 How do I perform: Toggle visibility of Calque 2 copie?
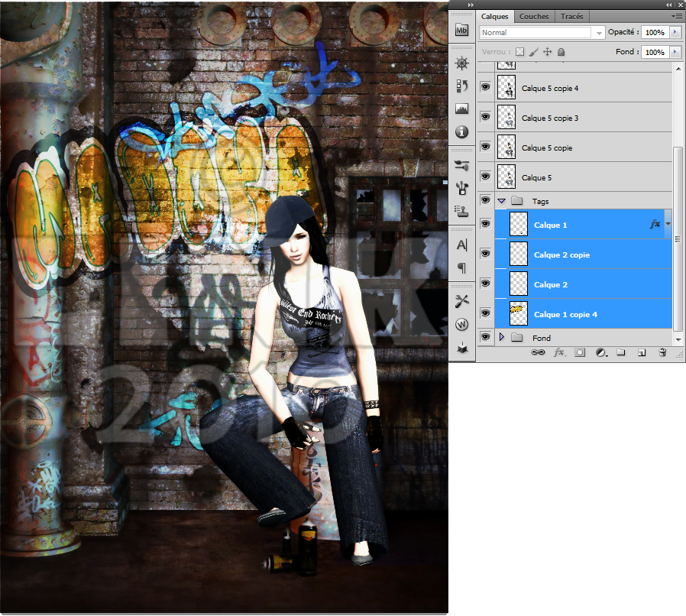485,254
